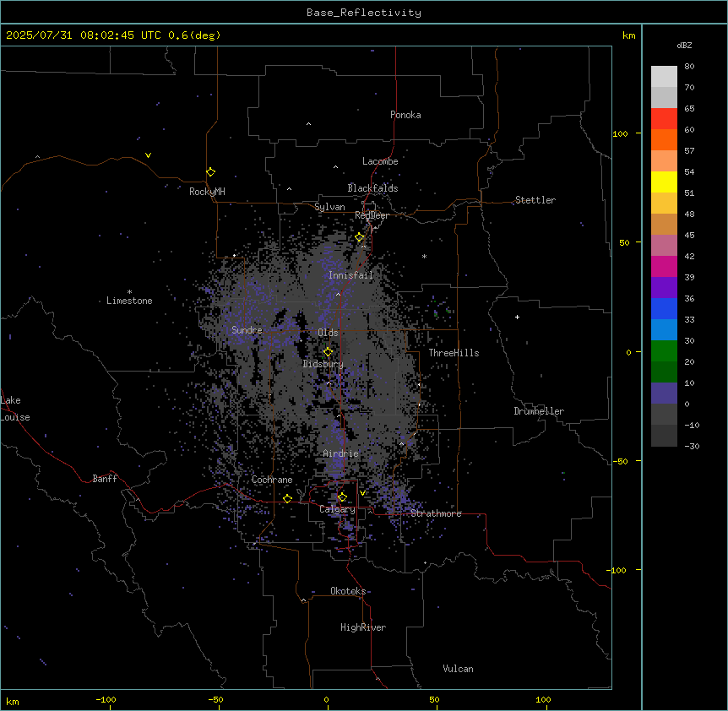This screenshot has height=711, width=728.
Task: Click the Olds city label
Action: [328, 333]
